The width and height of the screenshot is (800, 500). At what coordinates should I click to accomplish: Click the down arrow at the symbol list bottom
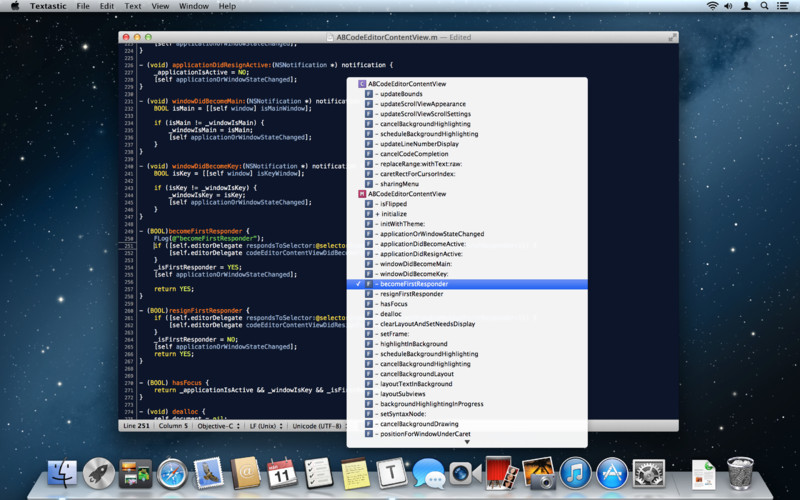coord(466,441)
